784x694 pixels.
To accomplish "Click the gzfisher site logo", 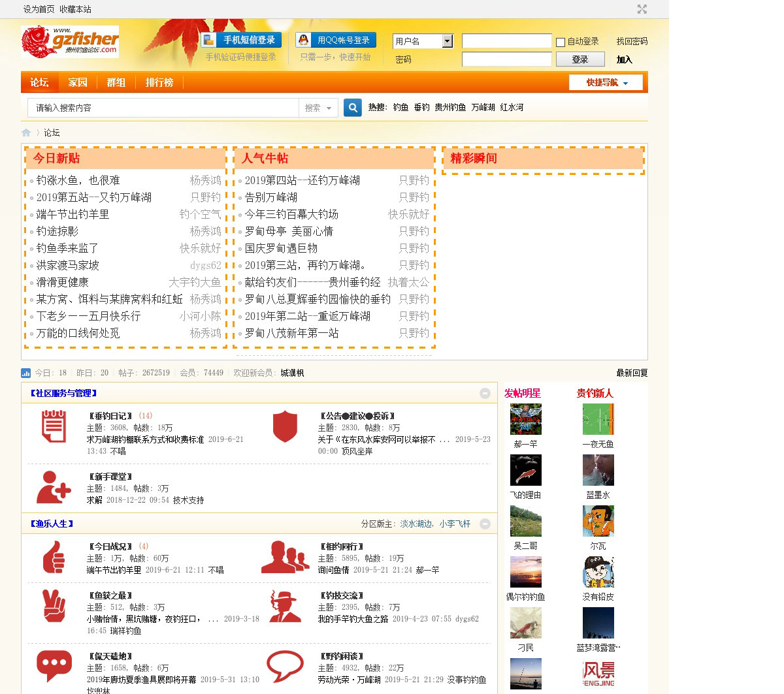I will coord(70,42).
